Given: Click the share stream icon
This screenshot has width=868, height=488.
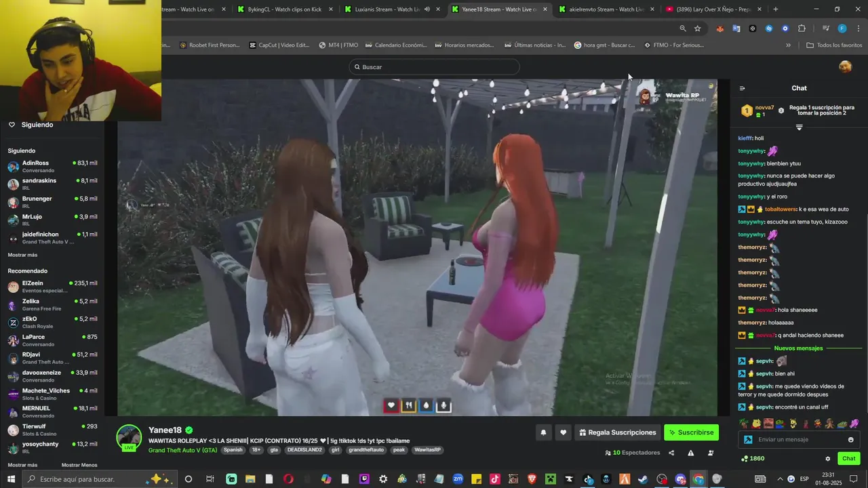Looking at the screenshot, I should (671, 453).
